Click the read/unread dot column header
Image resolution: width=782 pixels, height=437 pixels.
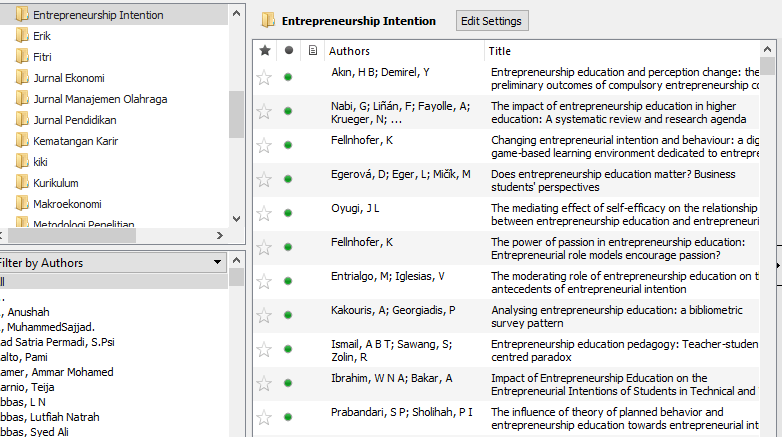click(x=289, y=51)
